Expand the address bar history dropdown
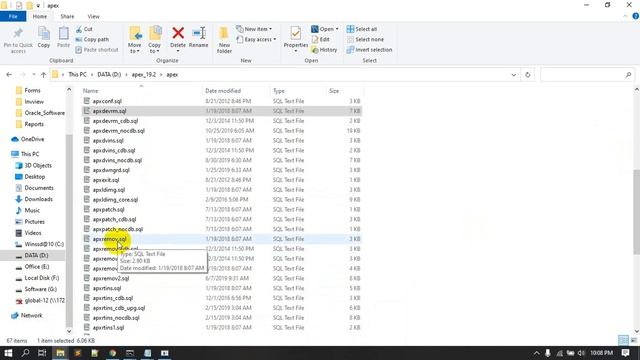Viewport: 640px width, 360px height. tap(513, 75)
